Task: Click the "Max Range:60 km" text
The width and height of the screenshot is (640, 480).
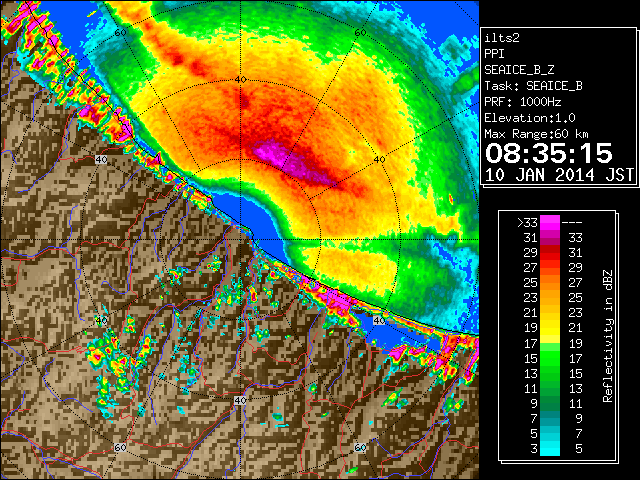Action: (536, 134)
